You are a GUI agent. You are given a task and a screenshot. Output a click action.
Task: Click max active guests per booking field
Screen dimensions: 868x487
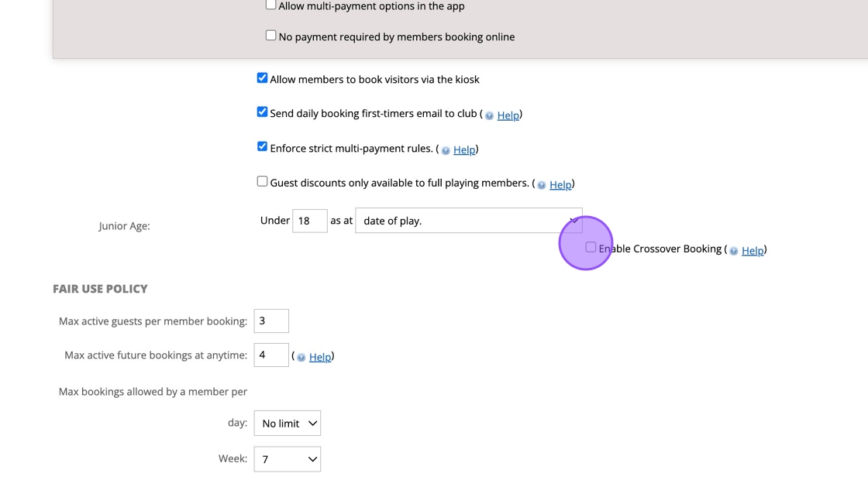[270, 321]
